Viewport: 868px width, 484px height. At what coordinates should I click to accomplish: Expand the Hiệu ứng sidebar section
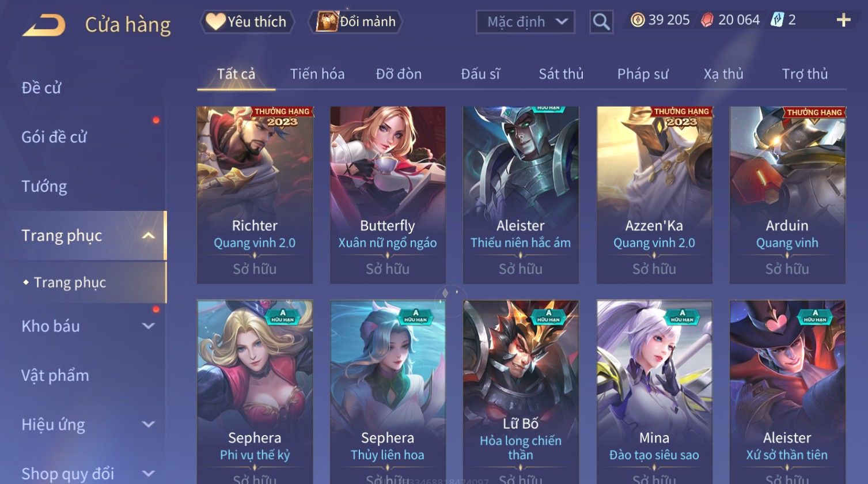149,425
